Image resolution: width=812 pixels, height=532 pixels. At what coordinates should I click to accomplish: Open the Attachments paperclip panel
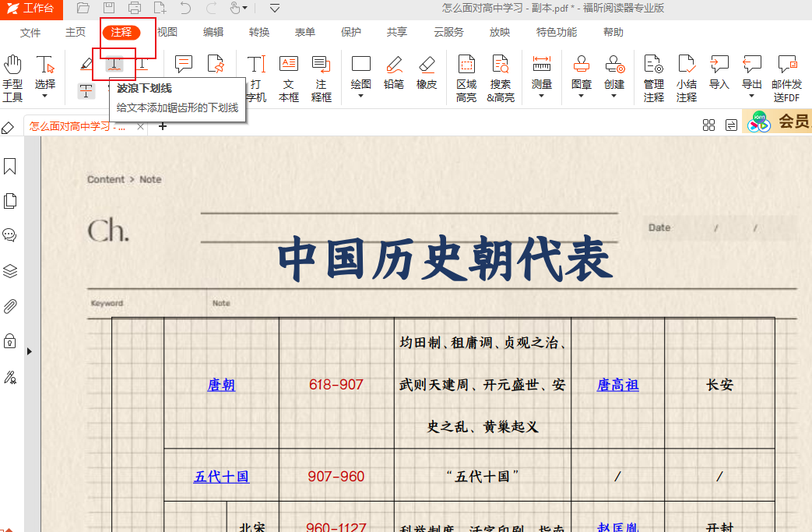[10, 306]
